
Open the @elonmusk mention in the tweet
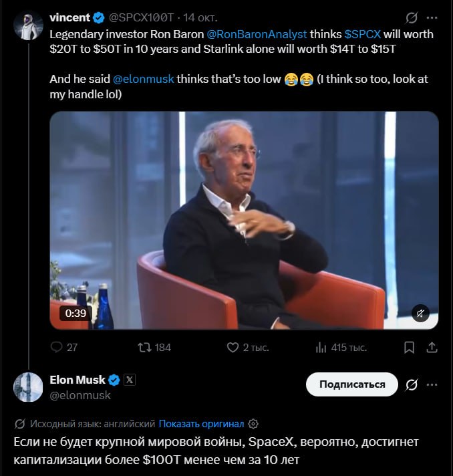143,79
